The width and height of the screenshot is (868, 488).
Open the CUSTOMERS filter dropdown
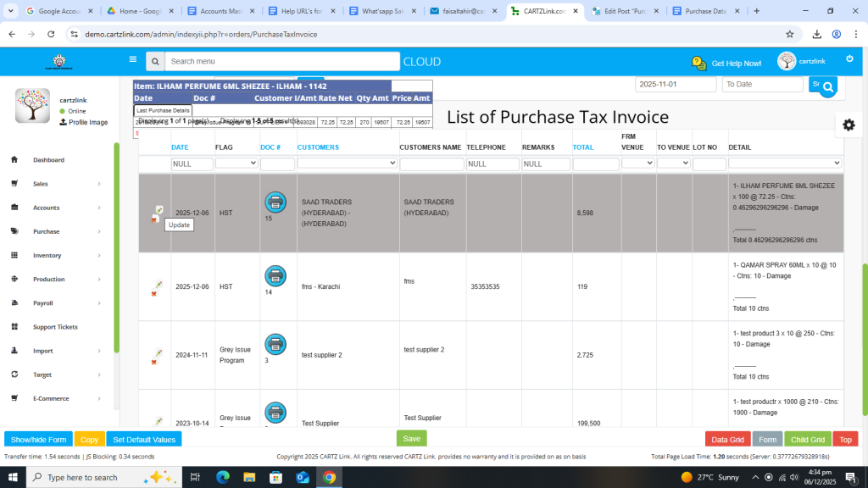(347, 164)
